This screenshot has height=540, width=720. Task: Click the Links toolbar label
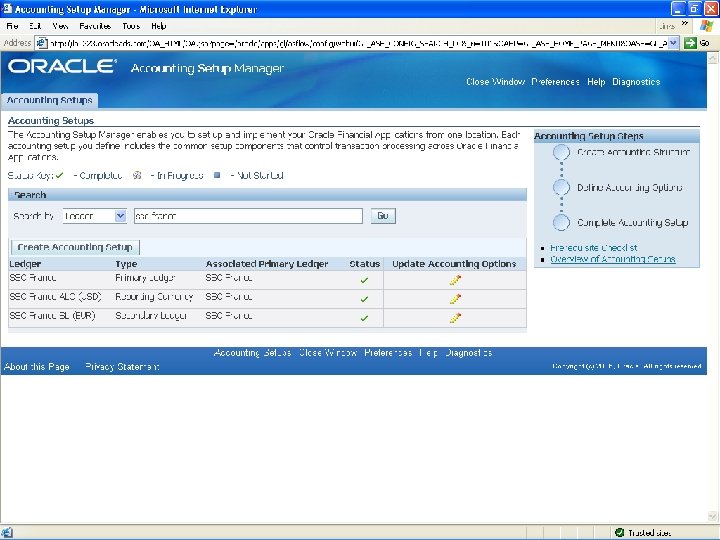click(x=667, y=26)
